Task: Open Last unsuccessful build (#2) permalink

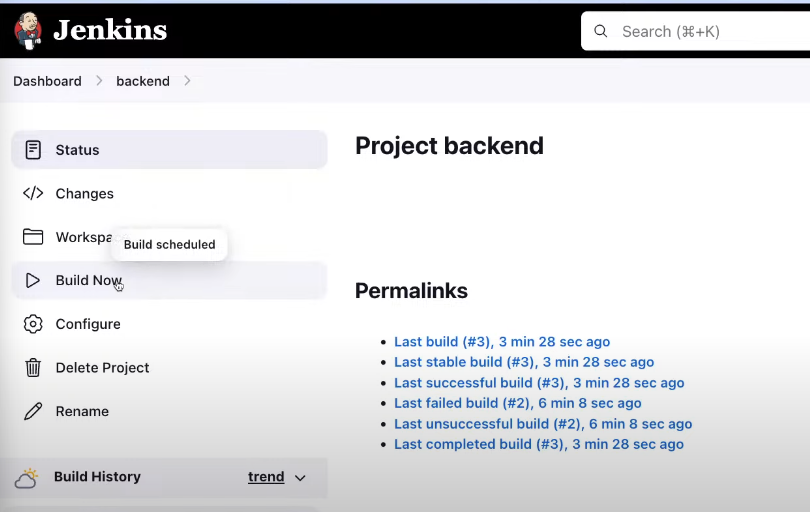Action: pyautogui.click(x=543, y=424)
